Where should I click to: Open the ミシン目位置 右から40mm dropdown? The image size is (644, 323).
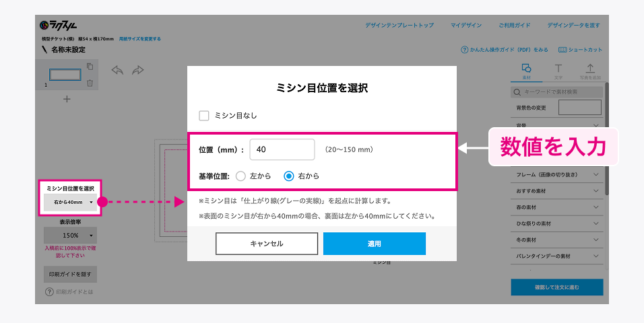70,203
